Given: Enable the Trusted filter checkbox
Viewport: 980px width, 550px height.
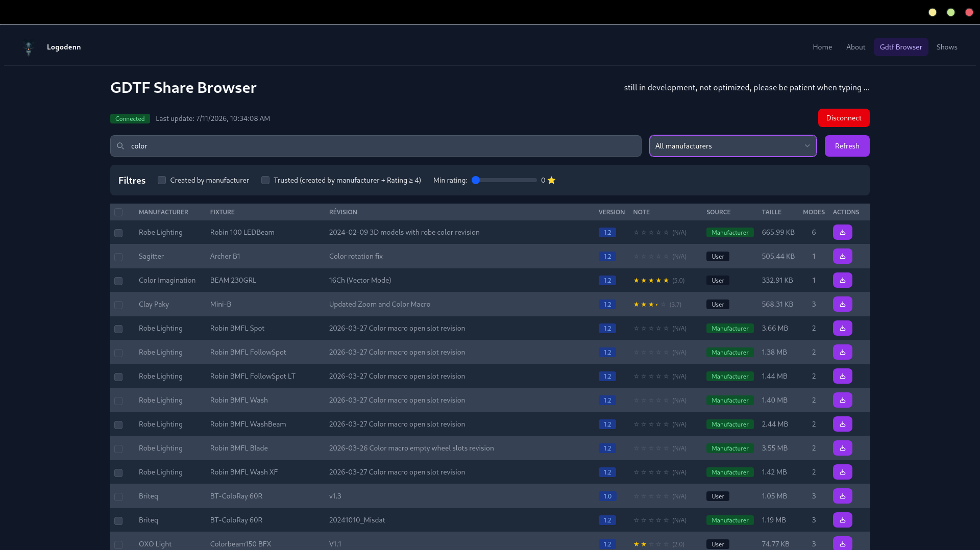Looking at the screenshot, I should [265, 180].
